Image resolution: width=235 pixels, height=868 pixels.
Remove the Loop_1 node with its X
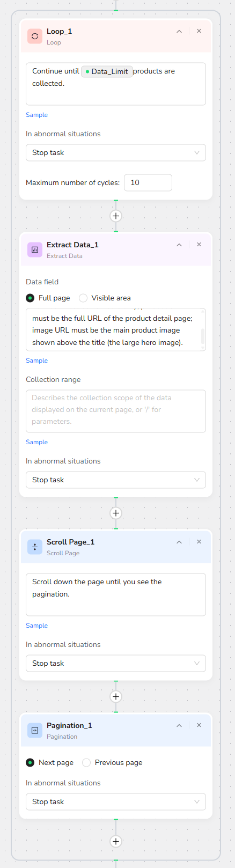point(199,31)
